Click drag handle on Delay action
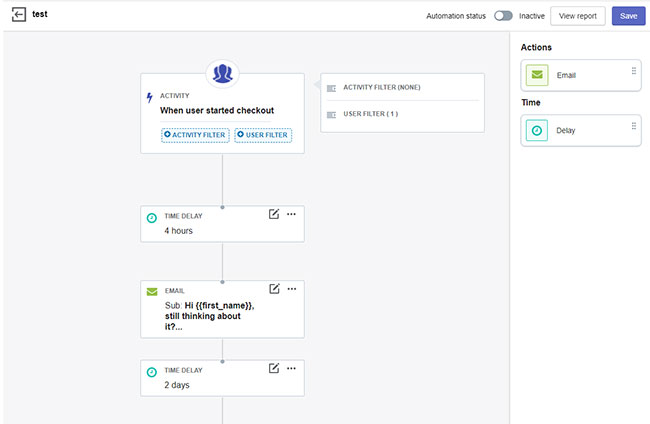The height and width of the screenshot is (424, 650). pos(633,126)
